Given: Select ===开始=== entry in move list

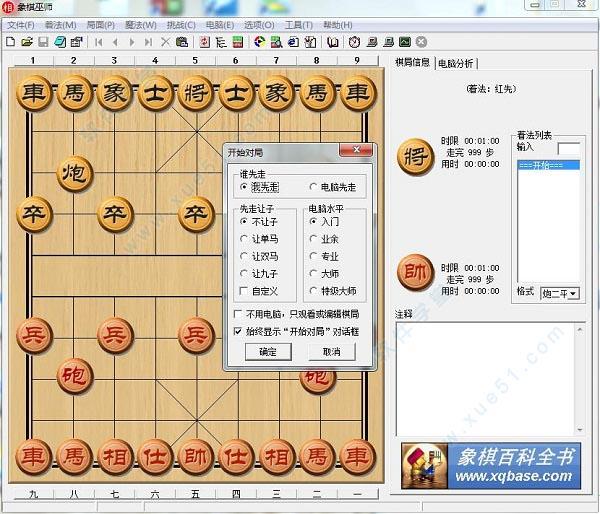Looking at the screenshot, I should 548,165.
